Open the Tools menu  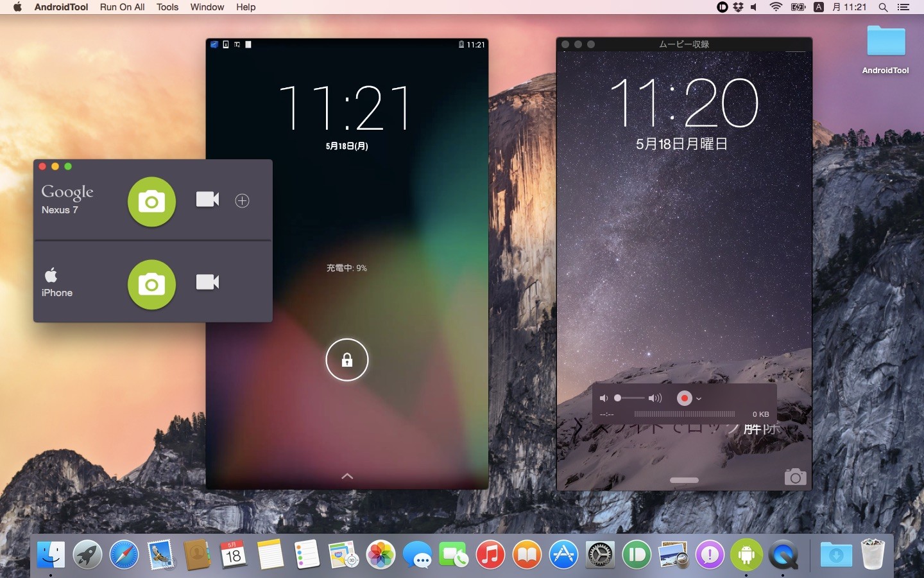click(x=167, y=7)
